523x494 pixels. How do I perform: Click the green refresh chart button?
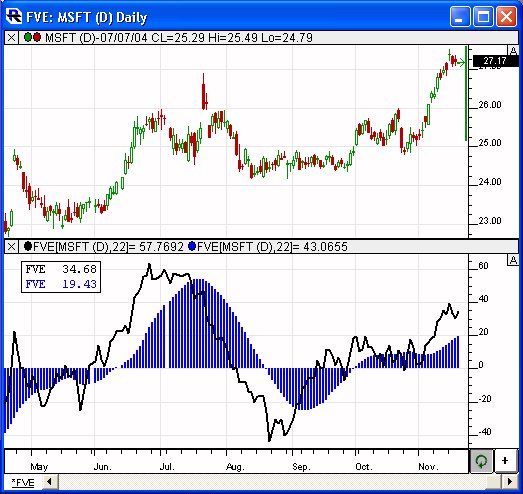[481, 461]
